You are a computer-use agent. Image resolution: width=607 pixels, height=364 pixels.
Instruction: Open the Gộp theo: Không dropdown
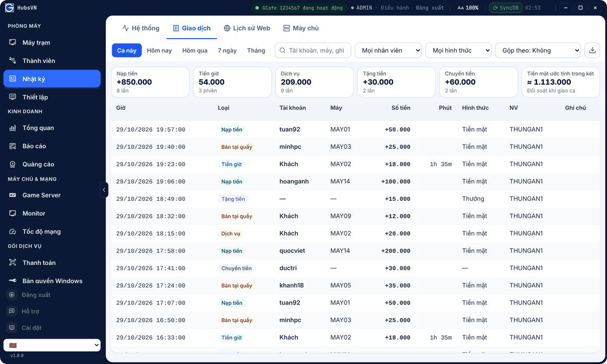(x=538, y=50)
